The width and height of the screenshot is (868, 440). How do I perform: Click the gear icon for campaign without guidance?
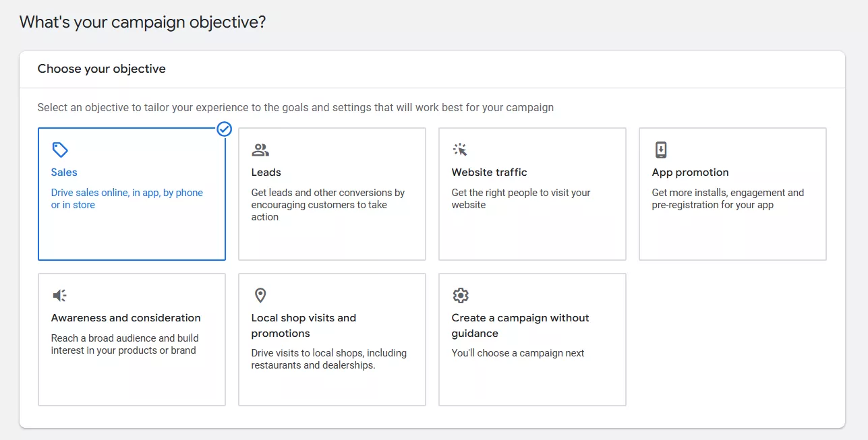(x=460, y=295)
